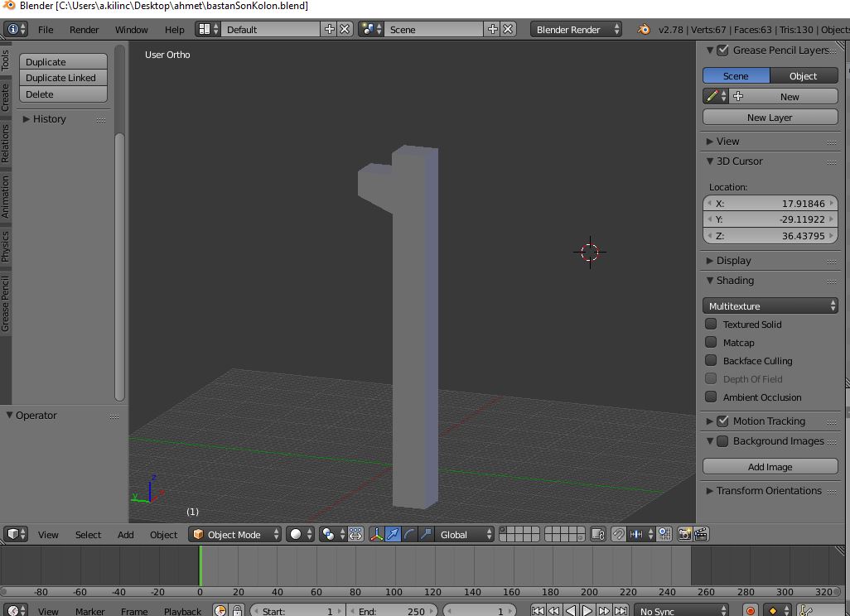
Task: Click the Add Image button
Action: pos(770,466)
